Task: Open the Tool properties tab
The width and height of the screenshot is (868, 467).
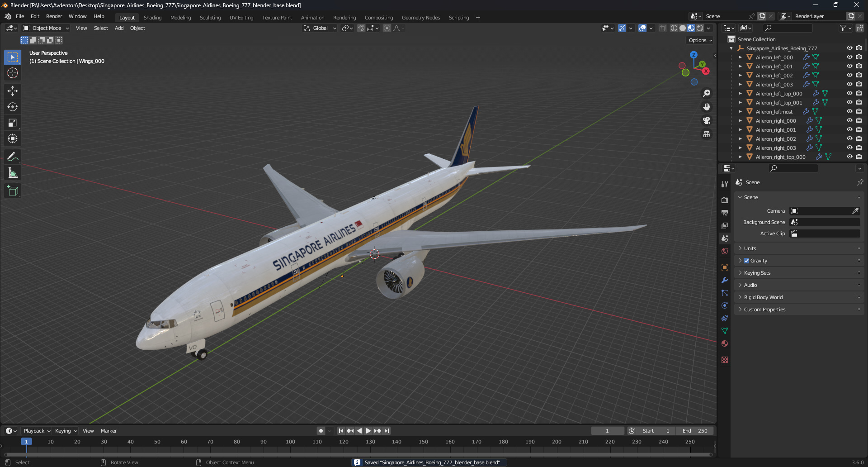Action: point(725,184)
